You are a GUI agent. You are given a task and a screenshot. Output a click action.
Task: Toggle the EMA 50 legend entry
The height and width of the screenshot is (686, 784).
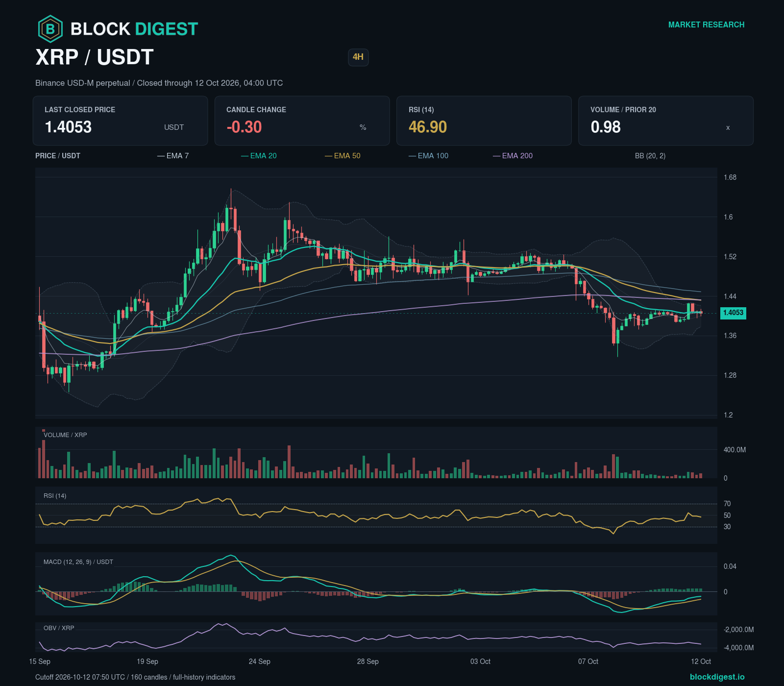[343, 156]
